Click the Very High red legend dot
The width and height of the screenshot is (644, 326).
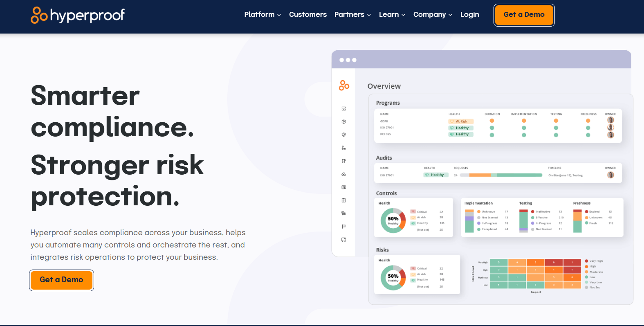point(586,261)
